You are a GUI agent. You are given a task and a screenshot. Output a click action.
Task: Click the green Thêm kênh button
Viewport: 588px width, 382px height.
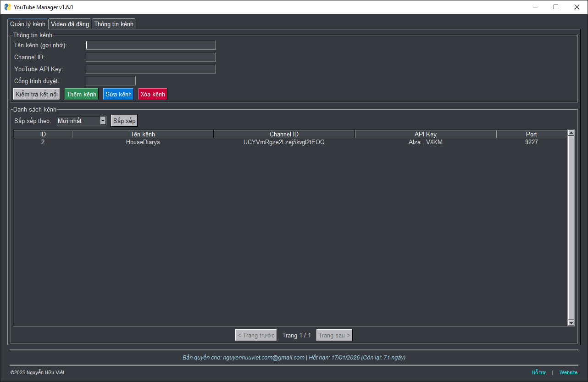pos(82,94)
